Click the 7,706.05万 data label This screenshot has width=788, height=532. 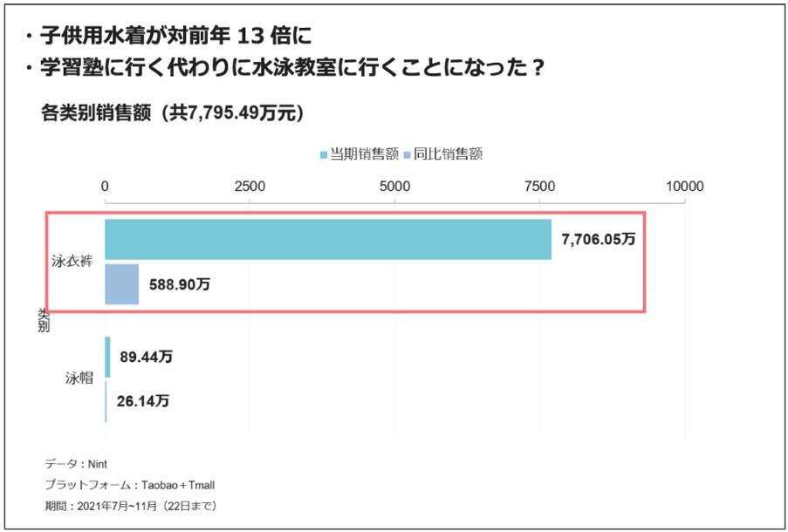[599, 240]
